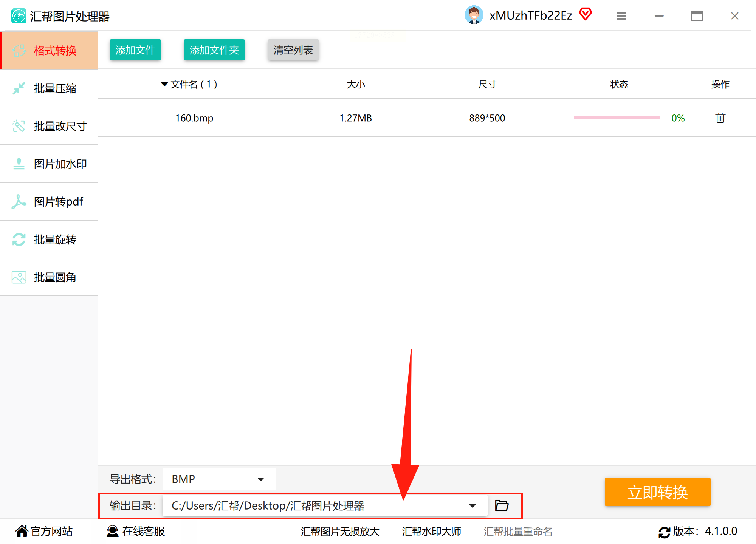
Task: Open output folder browse icon
Action: coord(502,505)
